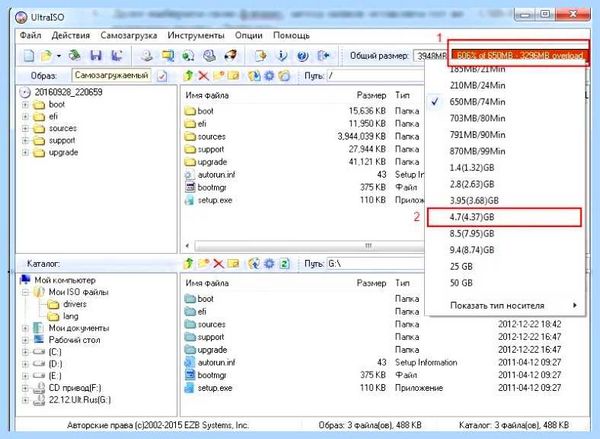The height and width of the screenshot is (439, 600).
Task: Expand the CD привод(F:) tree node
Action: (25, 388)
